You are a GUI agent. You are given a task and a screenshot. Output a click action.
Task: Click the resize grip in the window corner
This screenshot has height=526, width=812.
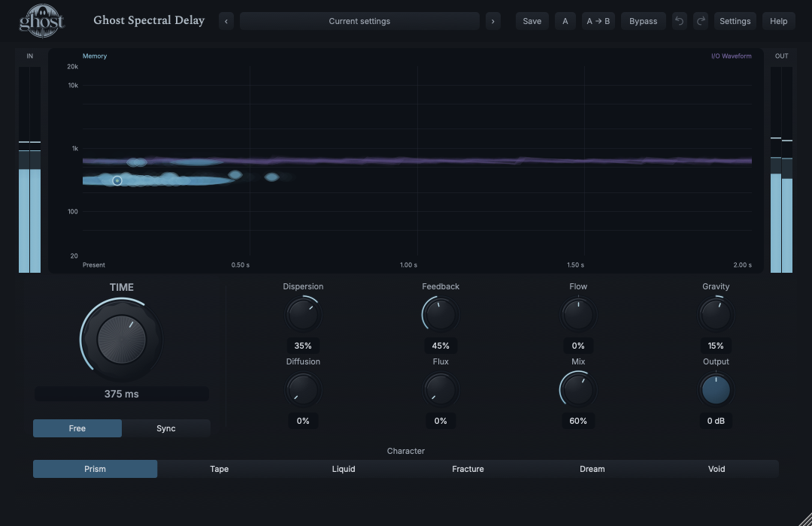[804, 518]
